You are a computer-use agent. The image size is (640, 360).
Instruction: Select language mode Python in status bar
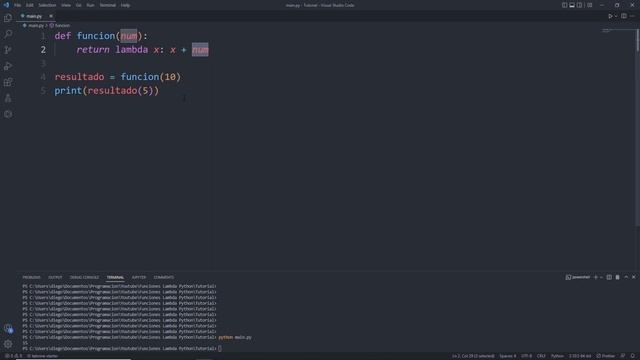coord(557,356)
